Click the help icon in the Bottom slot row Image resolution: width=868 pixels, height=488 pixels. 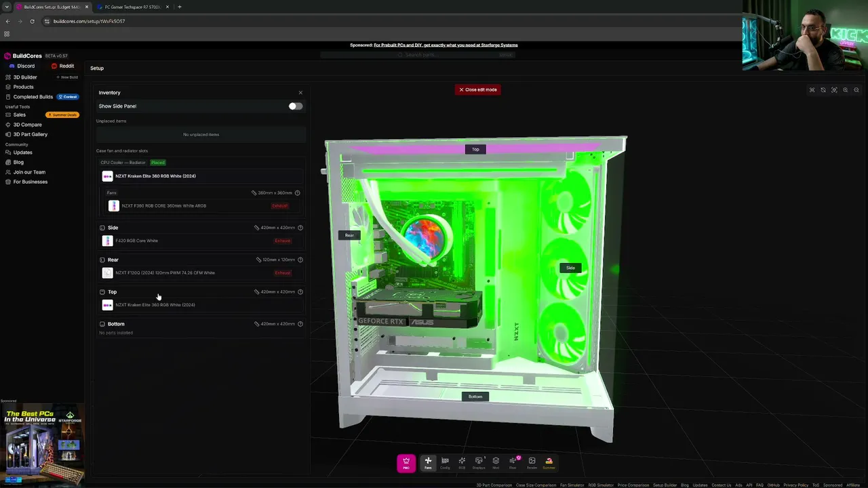pyautogui.click(x=300, y=324)
